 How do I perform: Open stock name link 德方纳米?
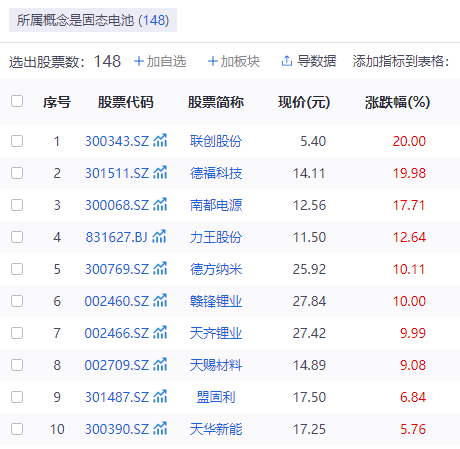pyautogui.click(x=216, y=269)
